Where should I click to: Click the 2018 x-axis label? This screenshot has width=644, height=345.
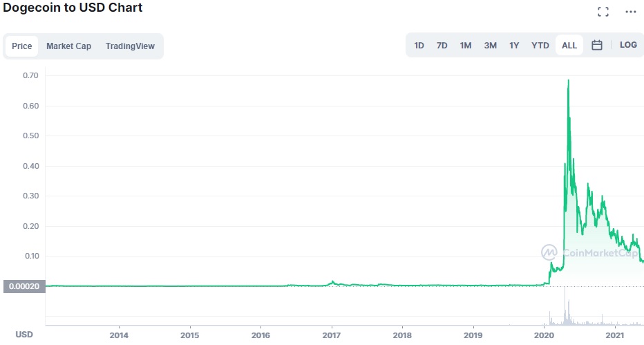click(x=402, y=335)
